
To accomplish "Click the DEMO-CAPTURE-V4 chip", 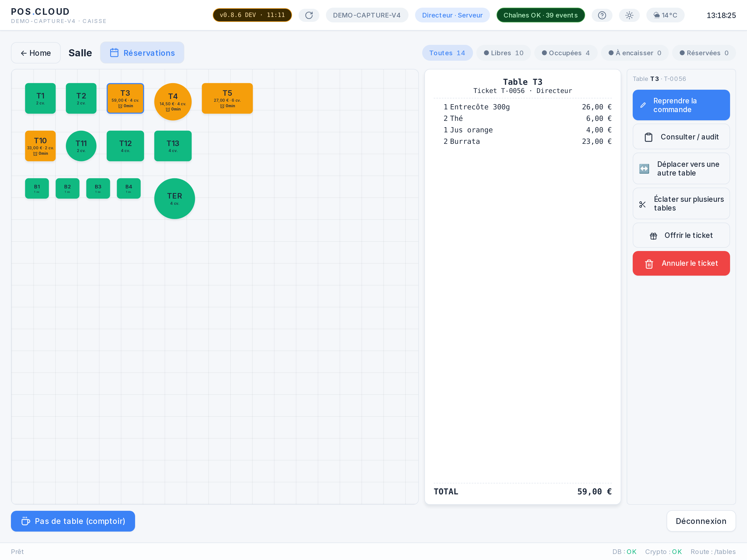I will coord(367,15).
